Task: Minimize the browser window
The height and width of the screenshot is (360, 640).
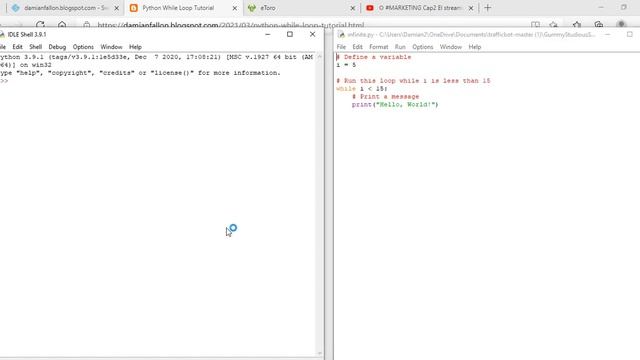Action: tap(601, 7)
